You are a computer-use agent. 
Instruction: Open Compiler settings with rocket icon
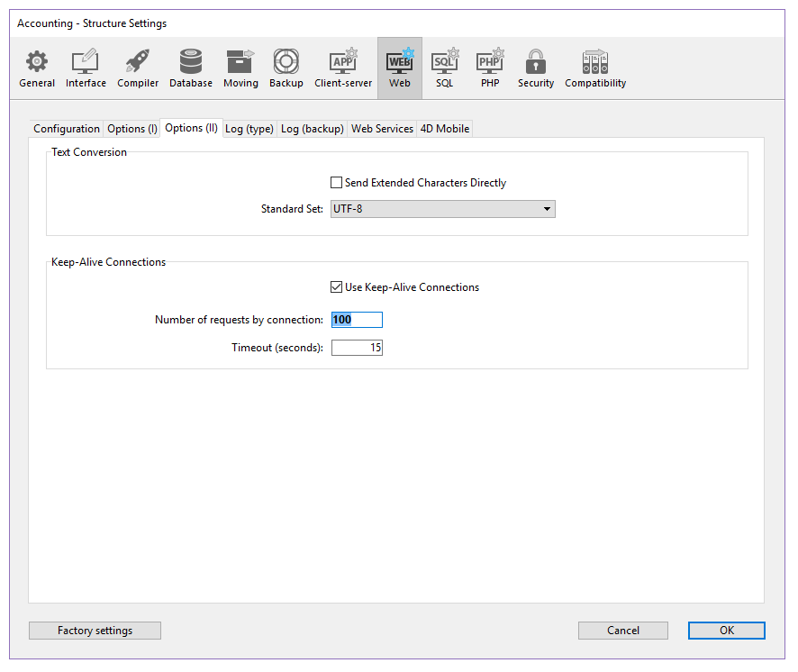pyautogui.click(x=138, y=68)
